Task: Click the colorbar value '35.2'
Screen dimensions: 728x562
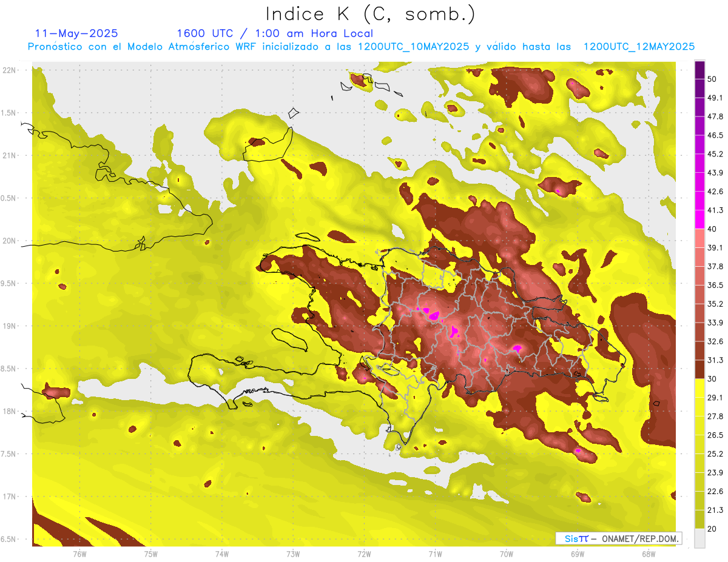Action: (715, 304)
